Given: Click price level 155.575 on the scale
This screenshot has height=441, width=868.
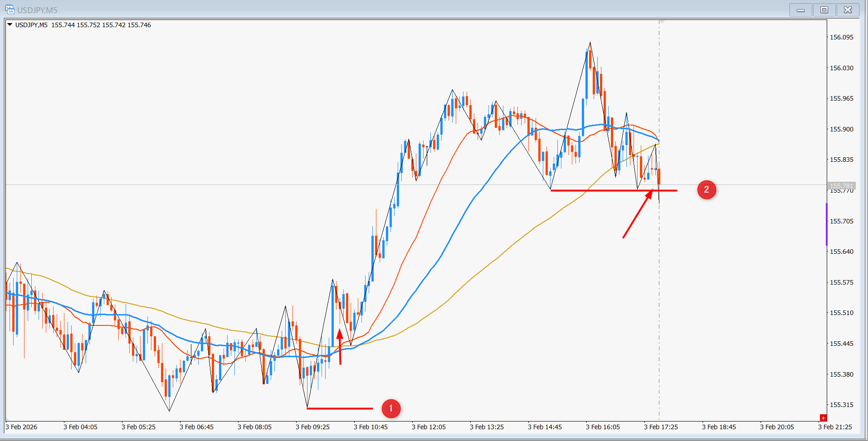Looking at the screenshot, I should click(842, 282).
